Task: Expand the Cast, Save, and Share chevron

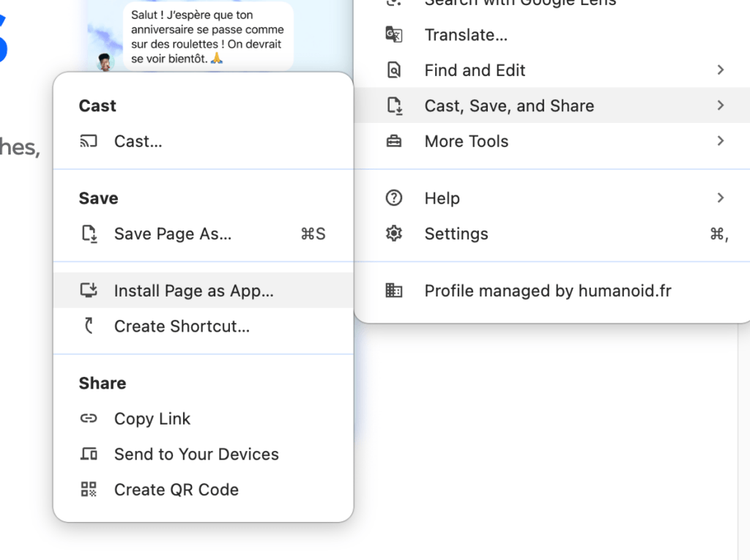Action: tap(719, 105)
